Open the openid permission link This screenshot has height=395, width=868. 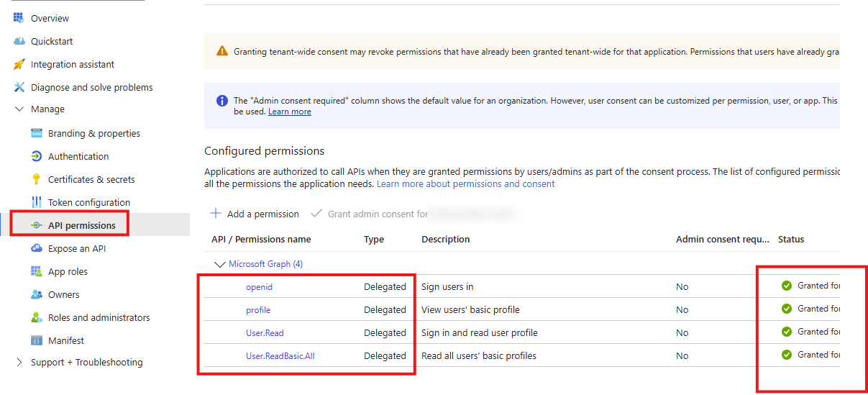pos(259,286)
